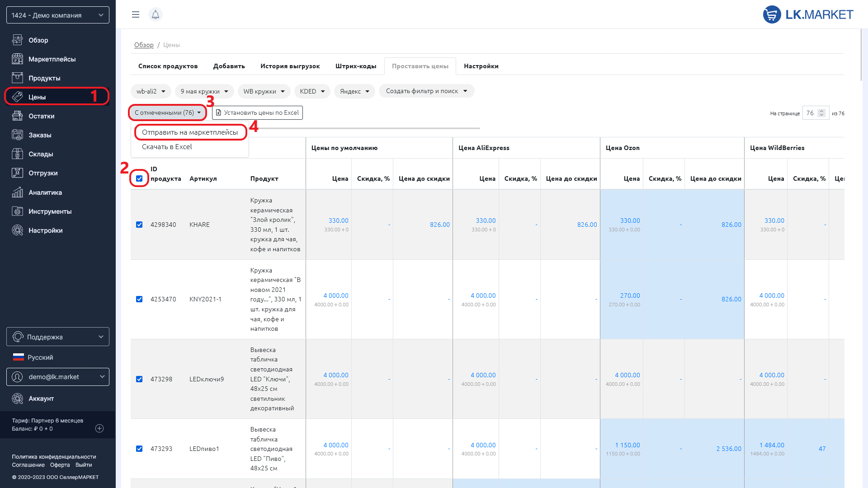This screenshot has width=868, height=488.
Task: Open the Склады sidebar icon
Action: pos(17,154)
